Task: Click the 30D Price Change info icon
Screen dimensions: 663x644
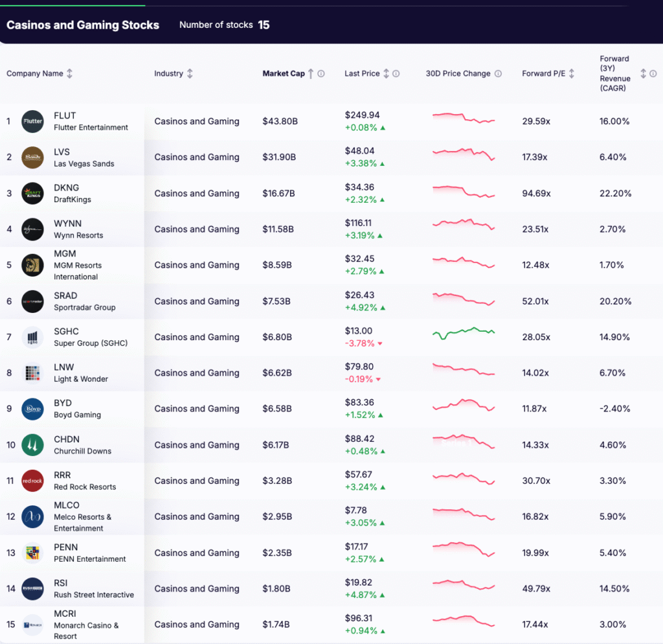Action: click(x=497, y=73)
